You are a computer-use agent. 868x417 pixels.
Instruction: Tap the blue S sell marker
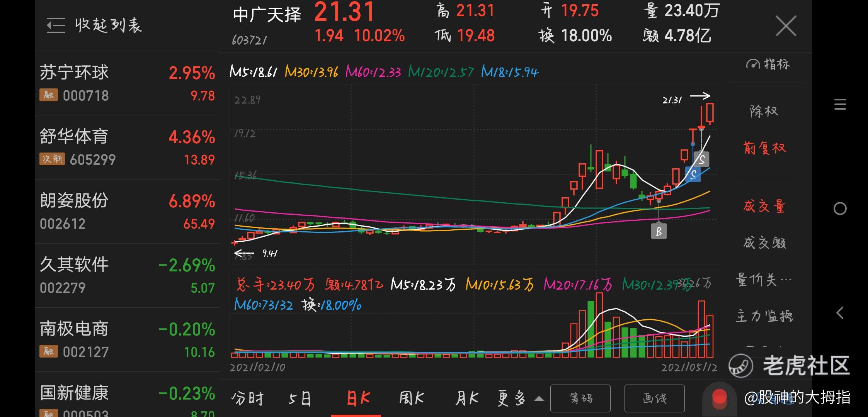click(693, 174)
